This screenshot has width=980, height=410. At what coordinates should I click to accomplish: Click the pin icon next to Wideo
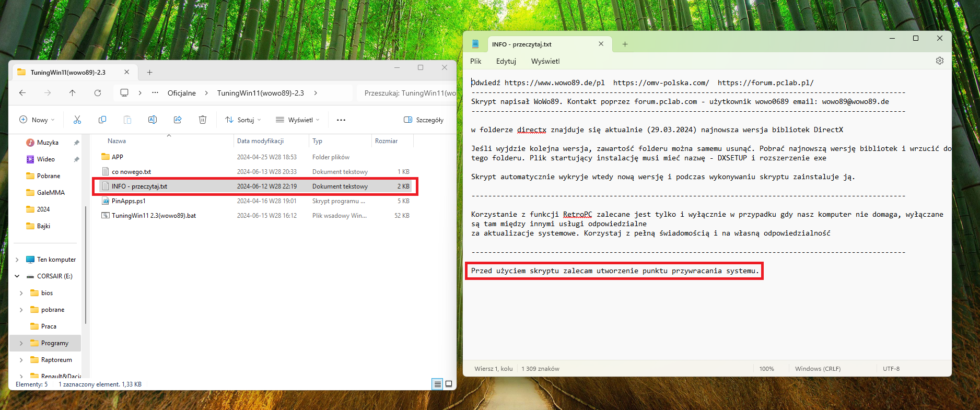76,159
